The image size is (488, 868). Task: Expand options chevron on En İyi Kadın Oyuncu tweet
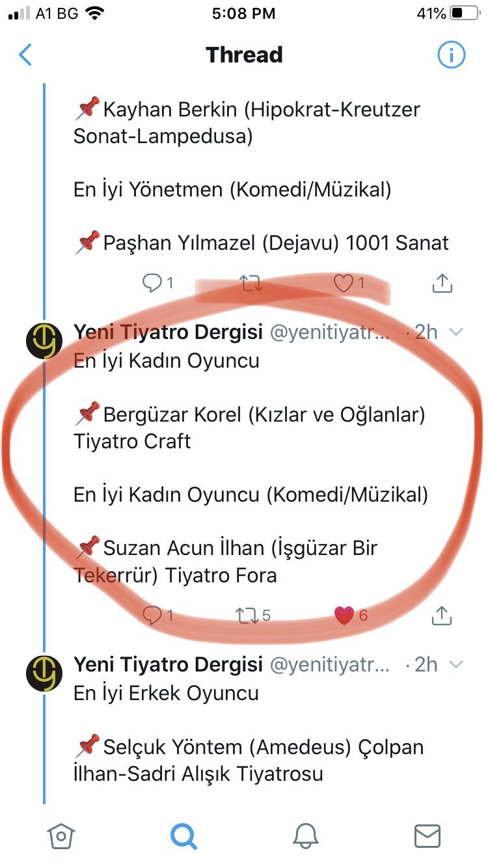(456, 332)
